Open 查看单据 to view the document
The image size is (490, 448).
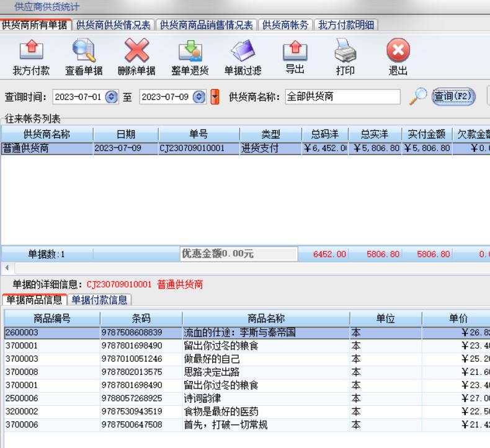point(84,57)
